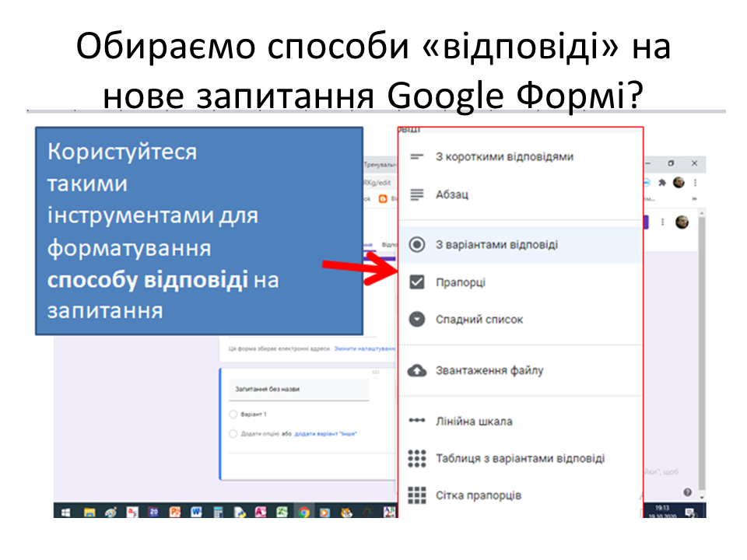Grab the question card drag handle
Screen dimensions: 747x560
(376, 372)
